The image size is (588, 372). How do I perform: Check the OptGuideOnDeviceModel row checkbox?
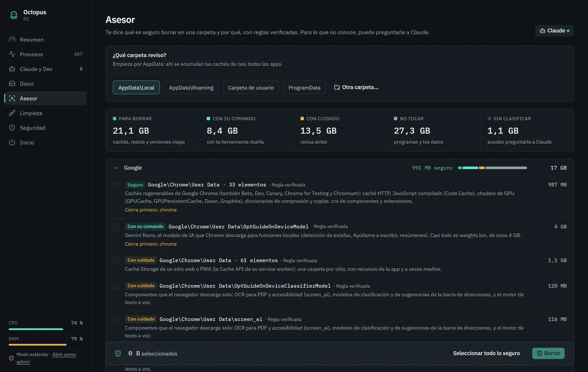coord(116,227)
